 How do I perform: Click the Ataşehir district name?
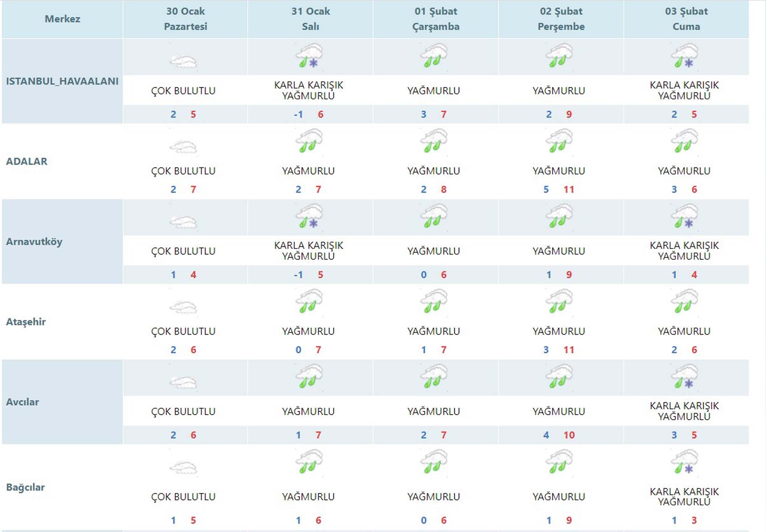point(26,322)
